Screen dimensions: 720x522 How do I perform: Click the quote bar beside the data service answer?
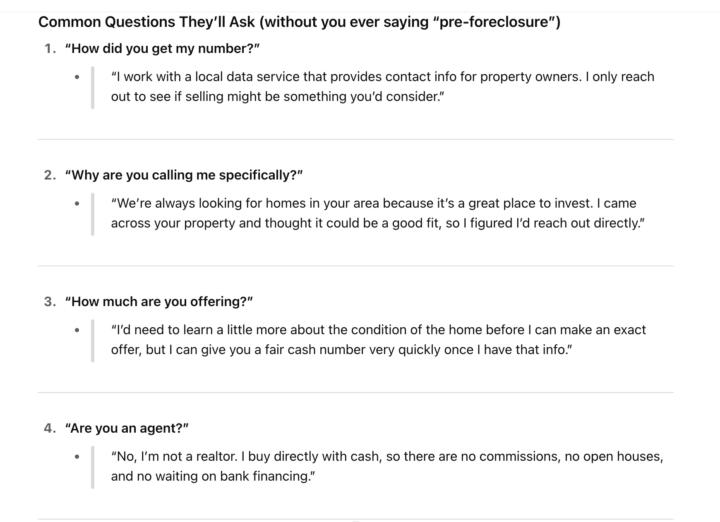[93, 87]
